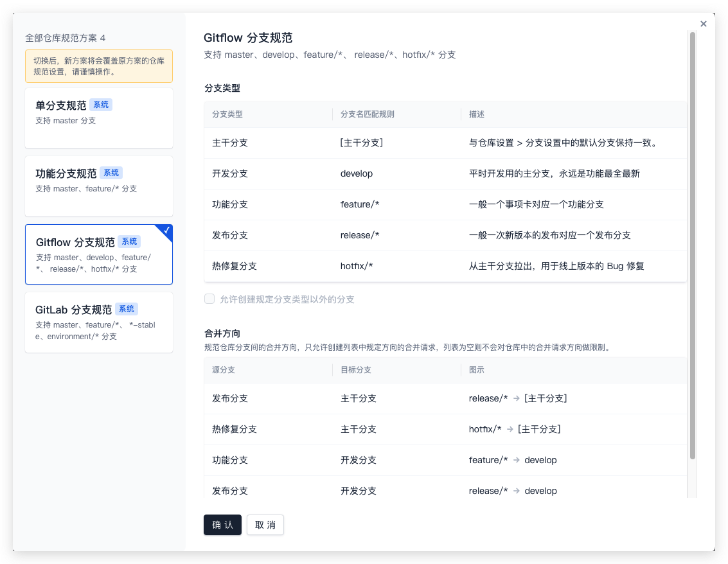
Task: Click the hotfix/* → [主干分支] diagram
Action: pos(515,429)
